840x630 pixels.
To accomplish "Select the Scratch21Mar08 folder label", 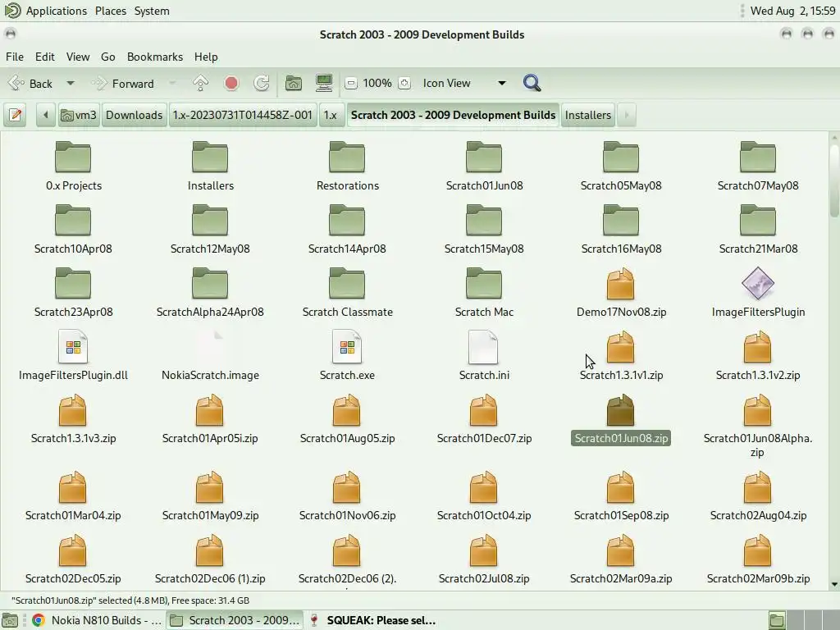I will coord(757,249).
